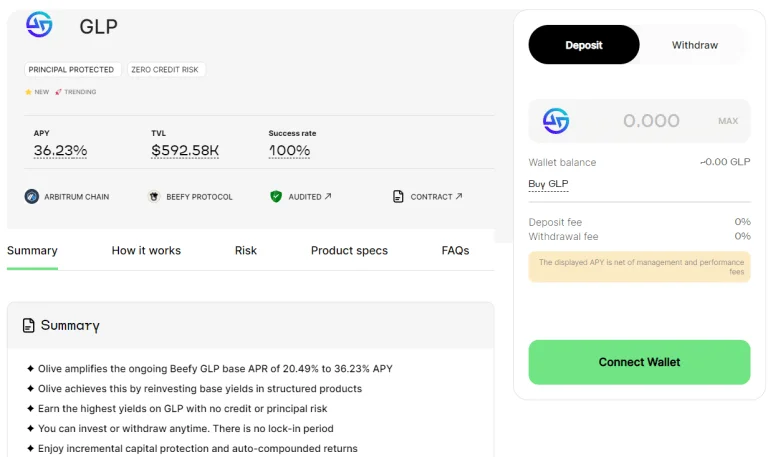Click the ARBITRUM CHAIN label
Image resolution: width=773 pixels, height=457 pixels.
pos(76,197)
